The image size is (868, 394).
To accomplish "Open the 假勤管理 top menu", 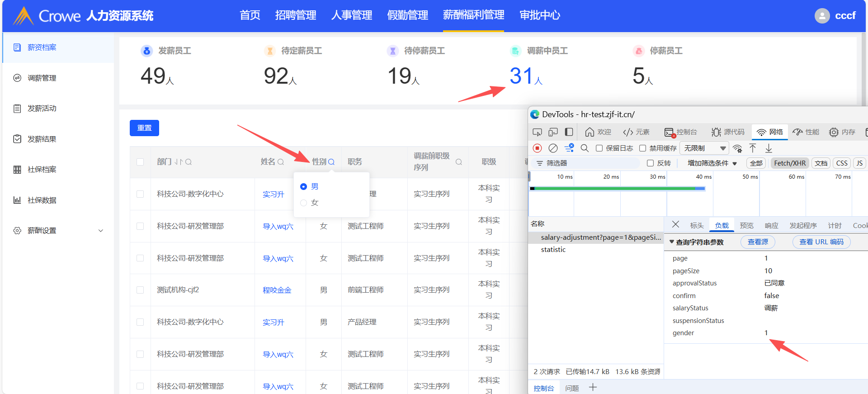I will click(407, 15).
